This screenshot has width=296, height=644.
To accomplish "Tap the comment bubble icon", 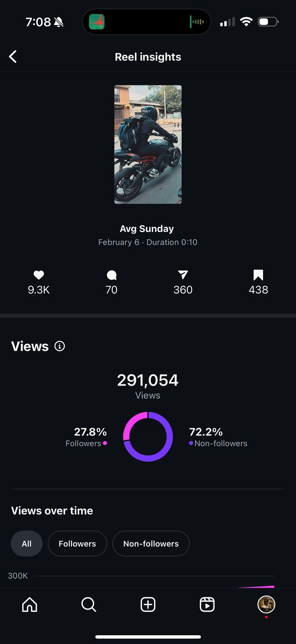I will pyautogui.click(x=111, y=275).
